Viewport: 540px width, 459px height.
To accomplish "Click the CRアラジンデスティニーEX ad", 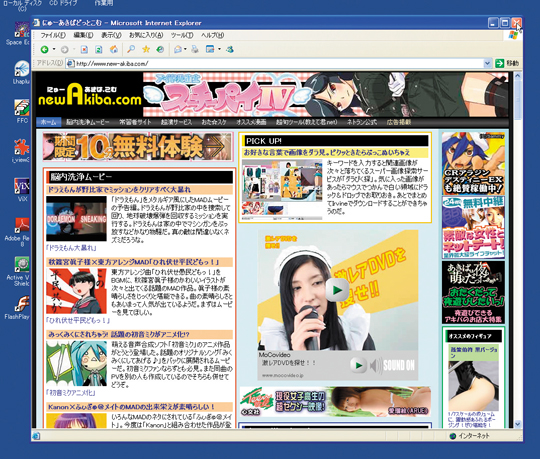I will tap(473, 163).
